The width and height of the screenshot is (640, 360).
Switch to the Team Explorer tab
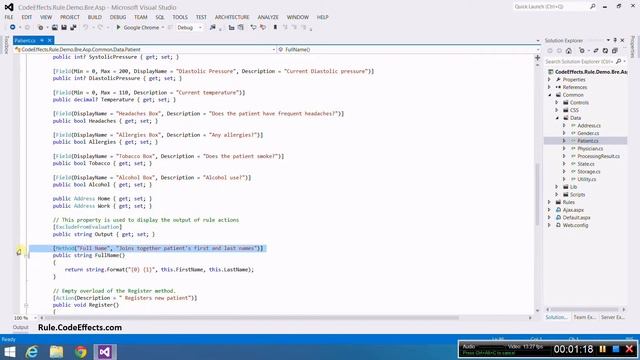point(584,317)
